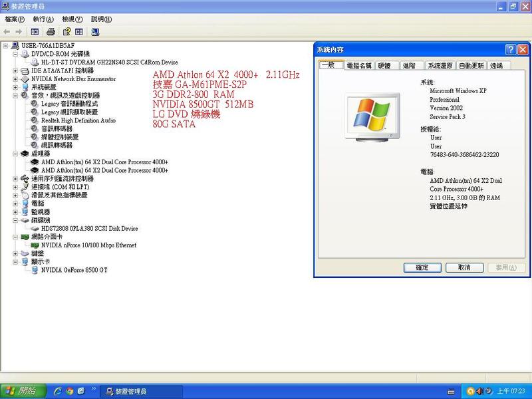Click the Back arrow in the toolbar

[x=7, y=32]
